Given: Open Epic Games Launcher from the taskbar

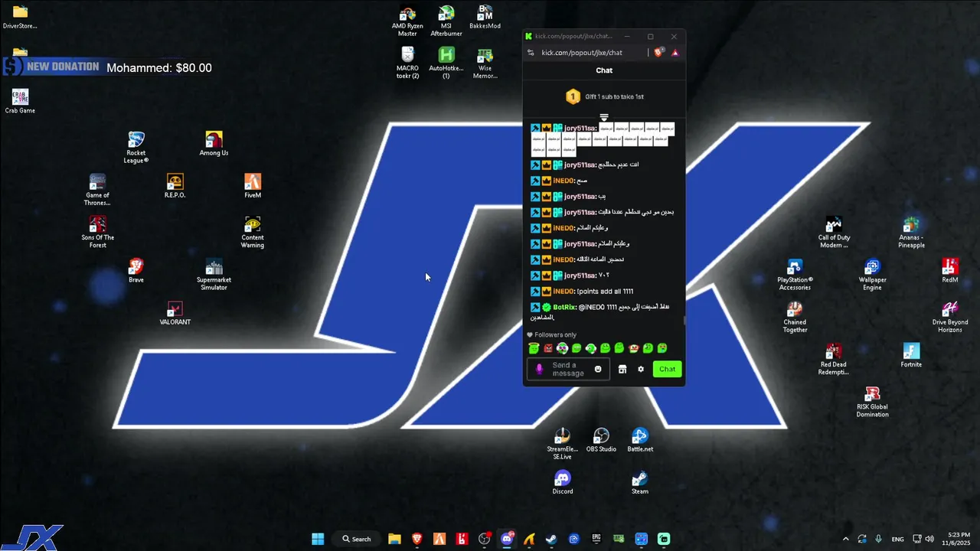Looking at the screenshot, I should pyautogui.click(x=596, y=539).
